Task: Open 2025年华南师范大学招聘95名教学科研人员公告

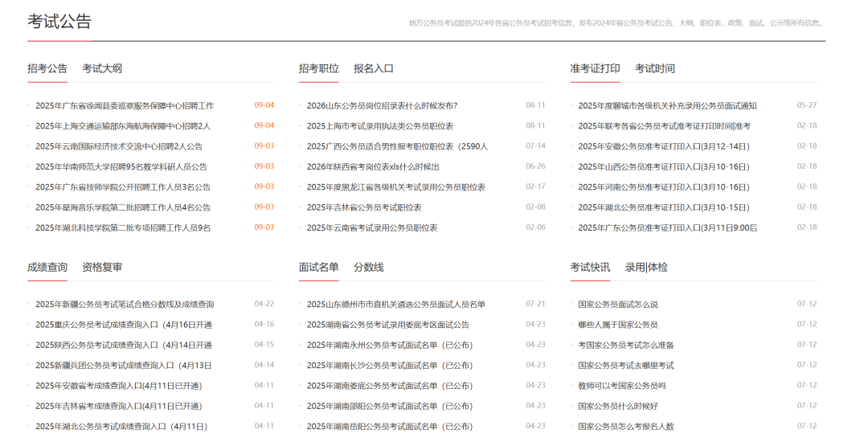Action: (x=121, y=167)
